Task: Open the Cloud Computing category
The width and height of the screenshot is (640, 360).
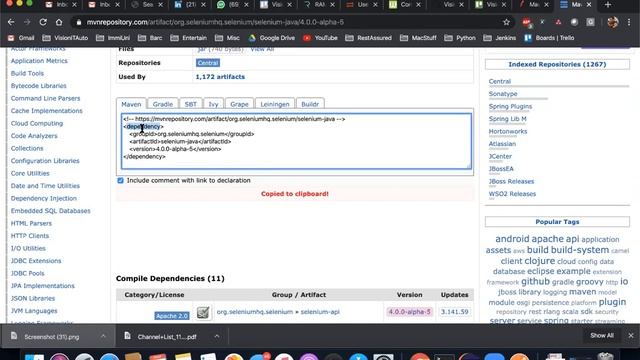Action: pos(37,123)
